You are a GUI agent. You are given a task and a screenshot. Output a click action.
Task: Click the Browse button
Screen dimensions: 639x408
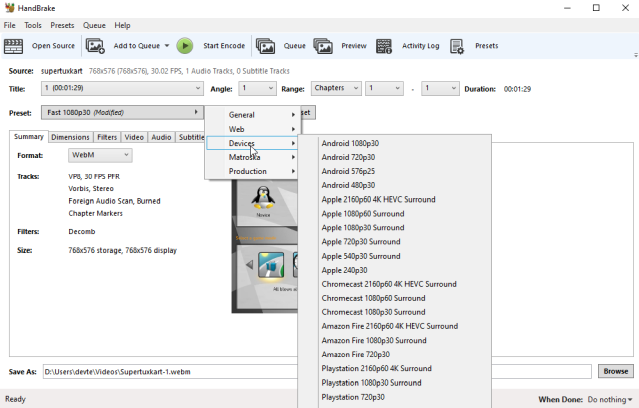click(x=615, y=371)
